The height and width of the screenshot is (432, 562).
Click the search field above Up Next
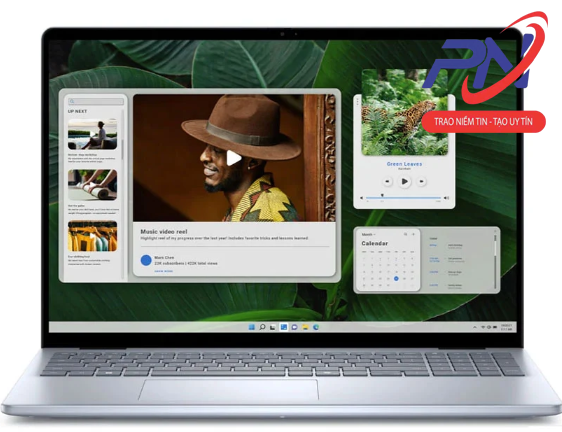pos(96,101)
